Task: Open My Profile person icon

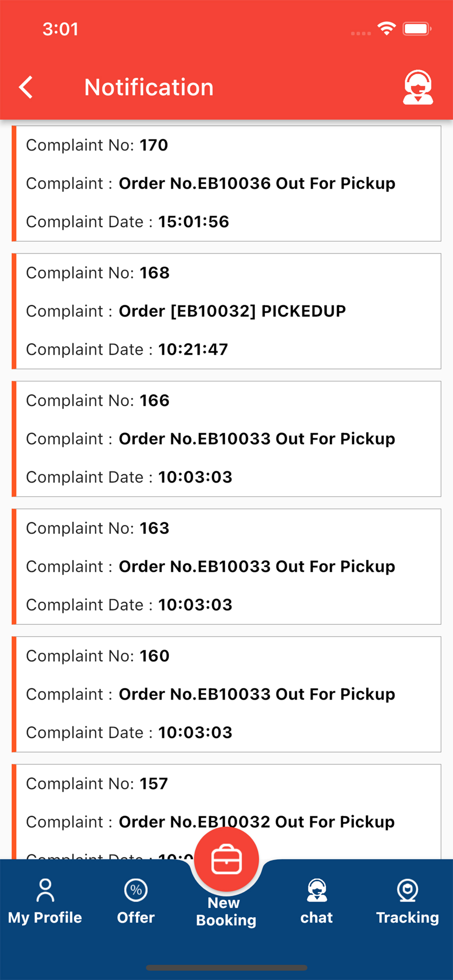Action: click(45, 890)
